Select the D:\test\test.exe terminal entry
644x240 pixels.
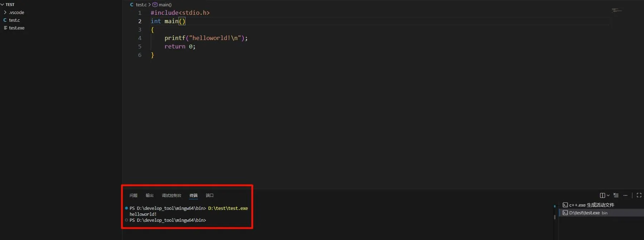click(x=601, y=213)
